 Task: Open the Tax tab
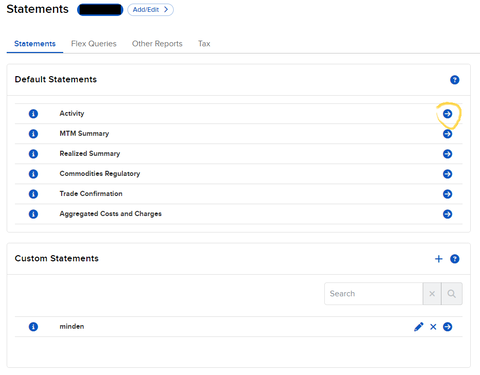coord(204,44)
